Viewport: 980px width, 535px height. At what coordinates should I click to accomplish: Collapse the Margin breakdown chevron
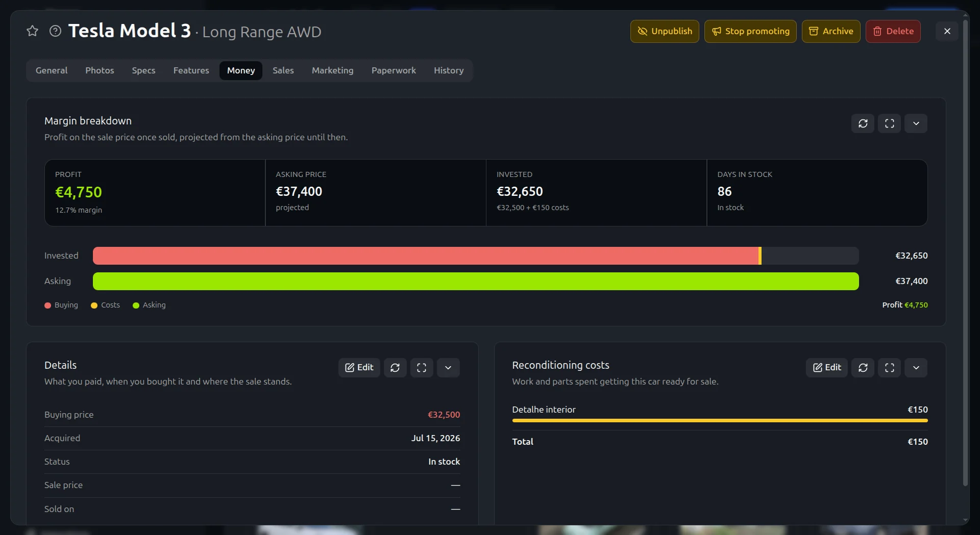(x=916, y=123)
